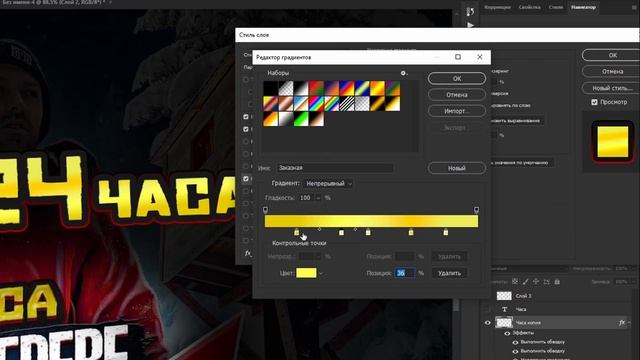Select the rightmost color stop below gradient bar
Viewport: 640px width, 360px height.
tap(446, 232)
